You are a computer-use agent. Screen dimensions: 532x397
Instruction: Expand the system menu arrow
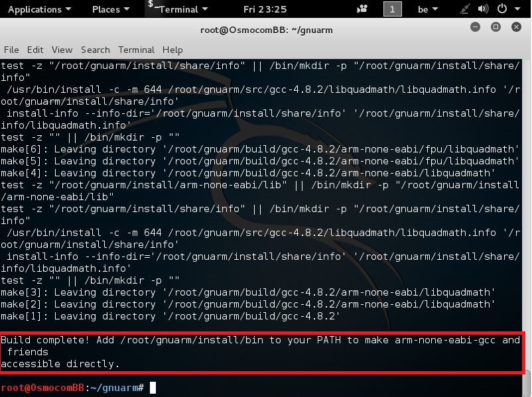517,9
